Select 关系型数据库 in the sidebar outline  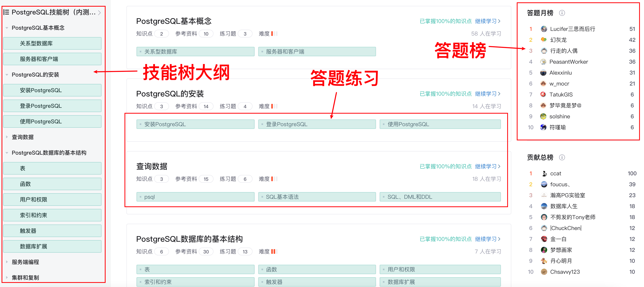52,43
